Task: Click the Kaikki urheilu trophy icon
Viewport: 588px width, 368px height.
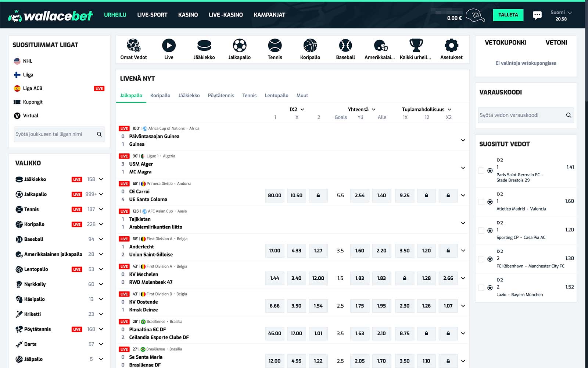Action: pyautogui.click(x=416, y=46)
